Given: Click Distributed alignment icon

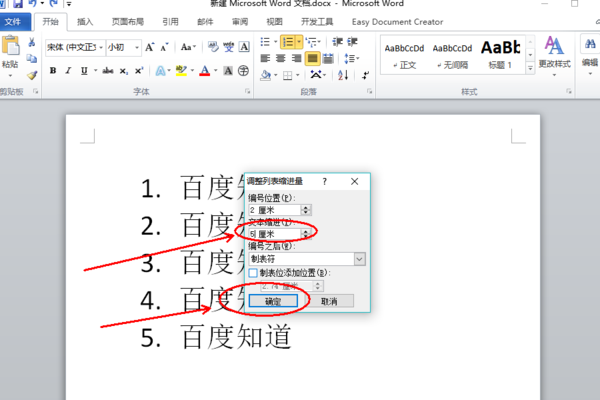Looking at the screenshot, I should point(328,58).
